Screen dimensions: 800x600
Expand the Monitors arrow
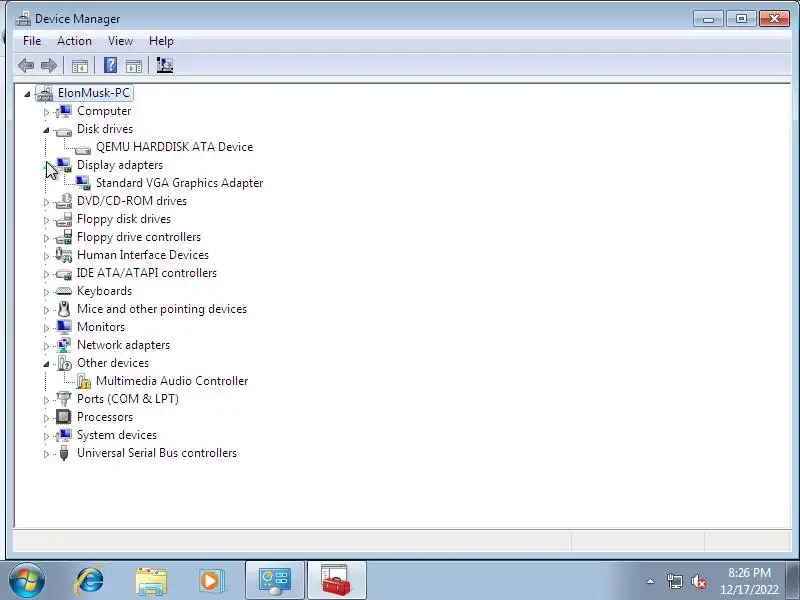[x=46, y=328]
